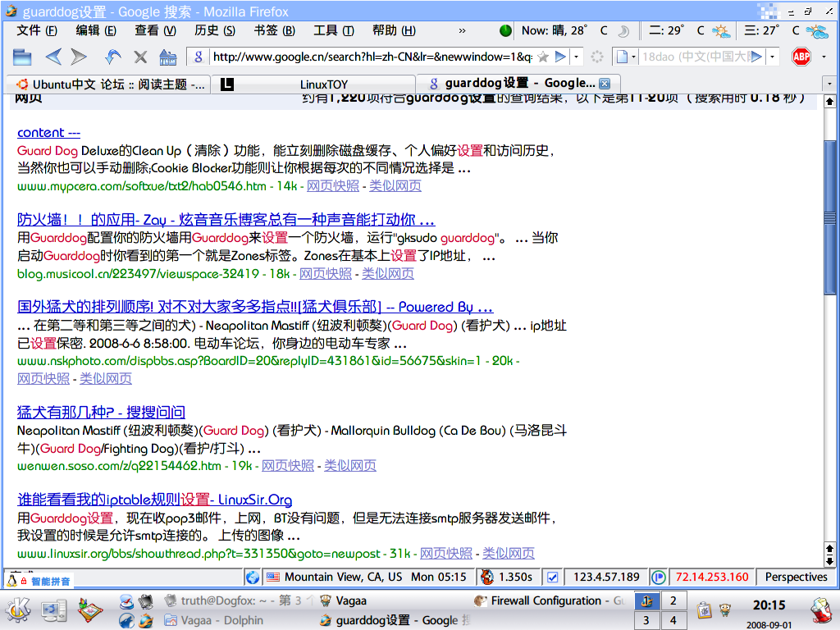Click the Tux penguin input method icon
The width and height of the screenshot is (840, 630).
tap(11, 580)
